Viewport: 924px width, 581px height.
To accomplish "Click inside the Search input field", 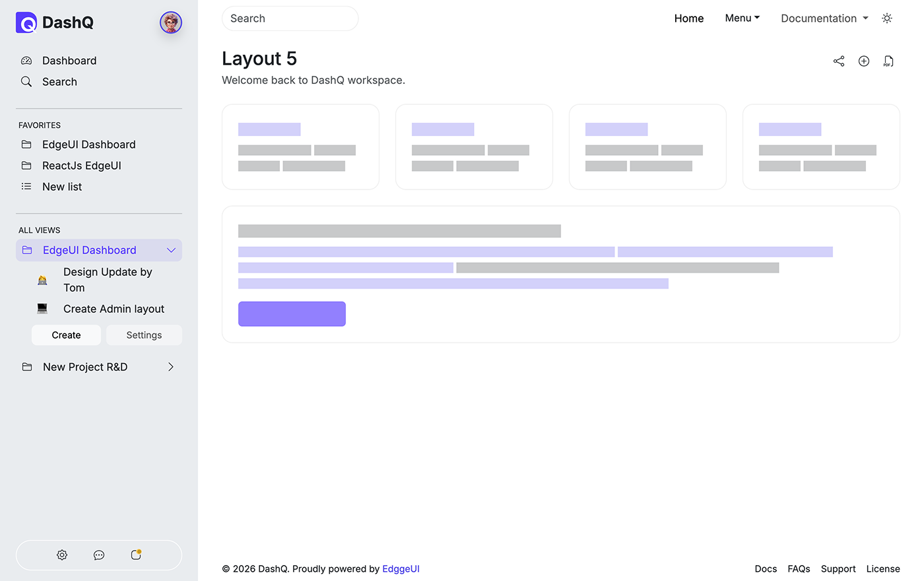I will click(x=289, y=18).
